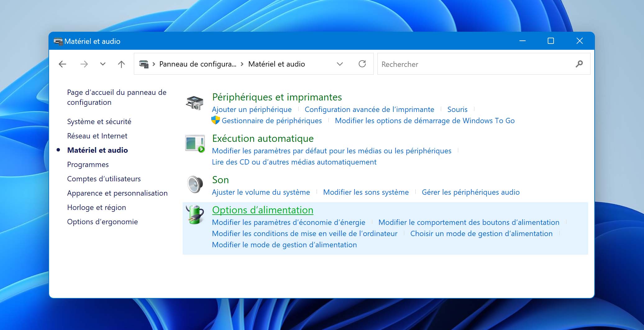Click the back arrow navigation button
This screenshot has height=330, width=644.
[x=62, y=64]
